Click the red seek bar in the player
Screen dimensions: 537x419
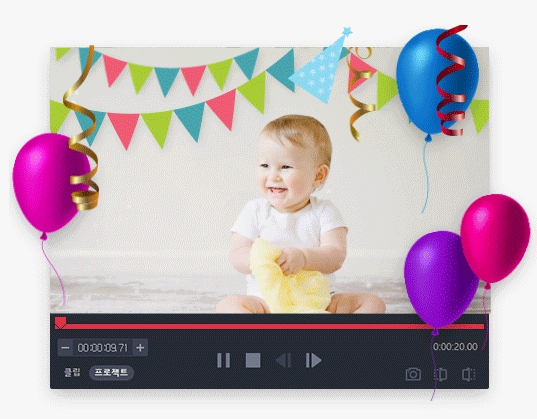[x=270, y=326]
